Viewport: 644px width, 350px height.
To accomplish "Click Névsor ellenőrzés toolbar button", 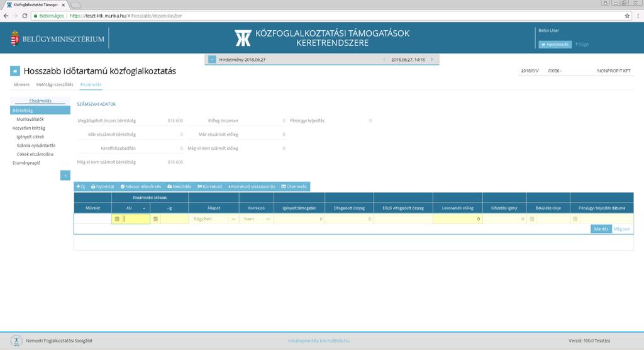I will point(141,187).
